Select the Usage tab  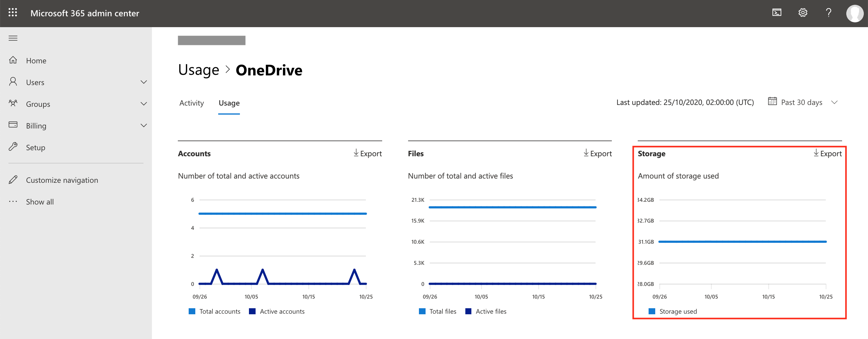pos(229,103)
